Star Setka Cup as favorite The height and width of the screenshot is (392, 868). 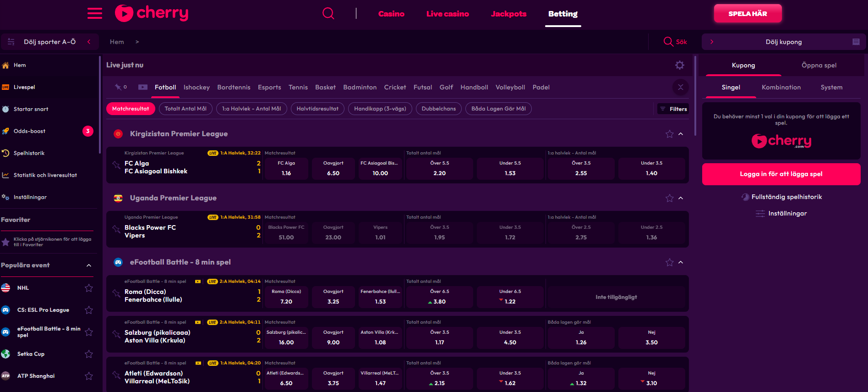pos(89,354)
